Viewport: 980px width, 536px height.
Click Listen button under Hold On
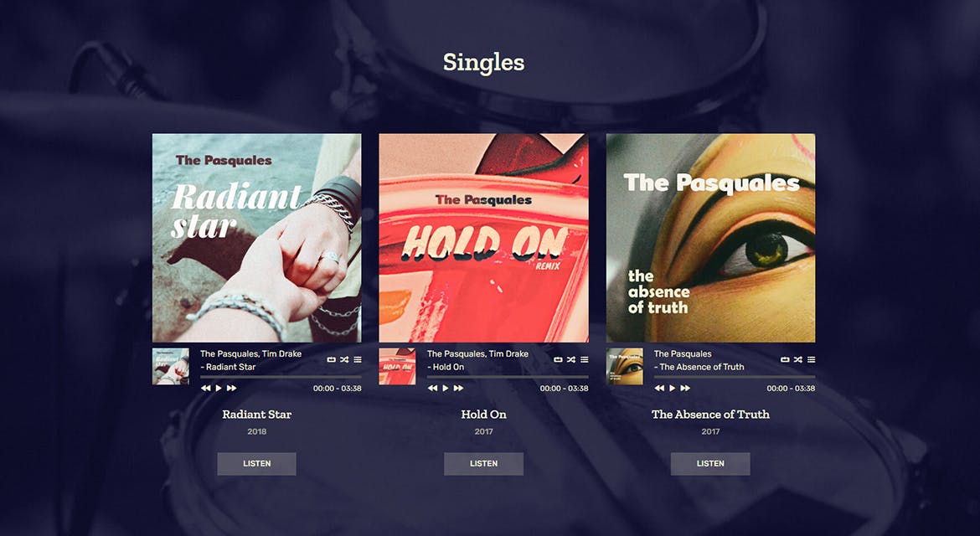[484, 463]
